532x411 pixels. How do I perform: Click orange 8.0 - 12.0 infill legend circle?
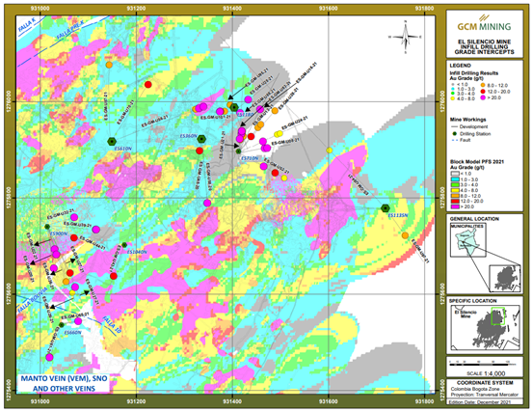(484, 86)
